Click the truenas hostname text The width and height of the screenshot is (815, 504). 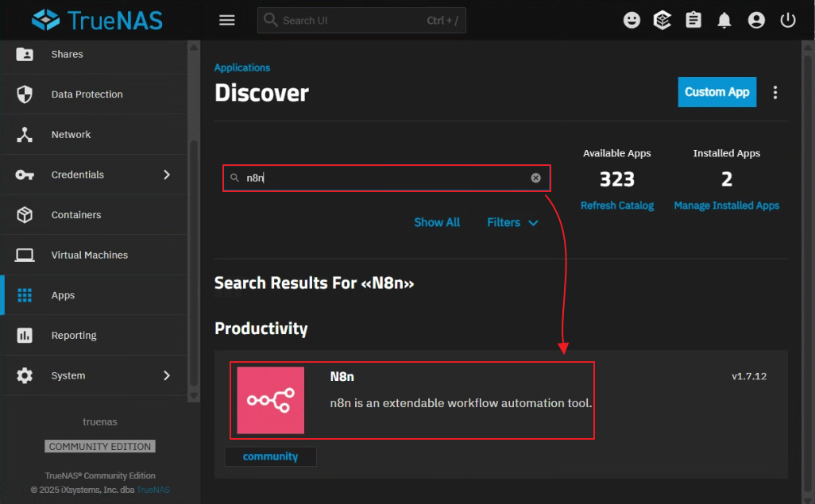point(100,422)
